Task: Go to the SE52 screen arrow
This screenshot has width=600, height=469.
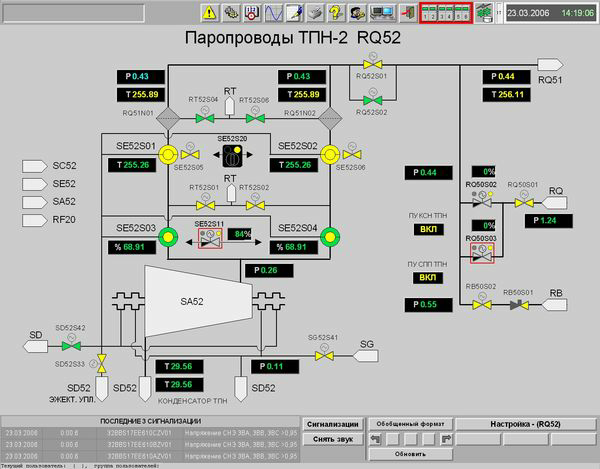Action: 35,184
